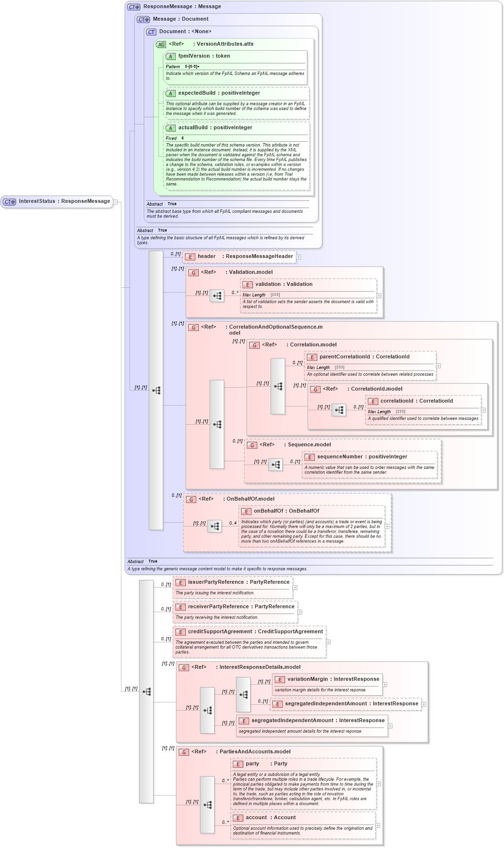This screenshot has width=504, height=848.
Task: Expand the account : Account element
Action: pos(377,825)
